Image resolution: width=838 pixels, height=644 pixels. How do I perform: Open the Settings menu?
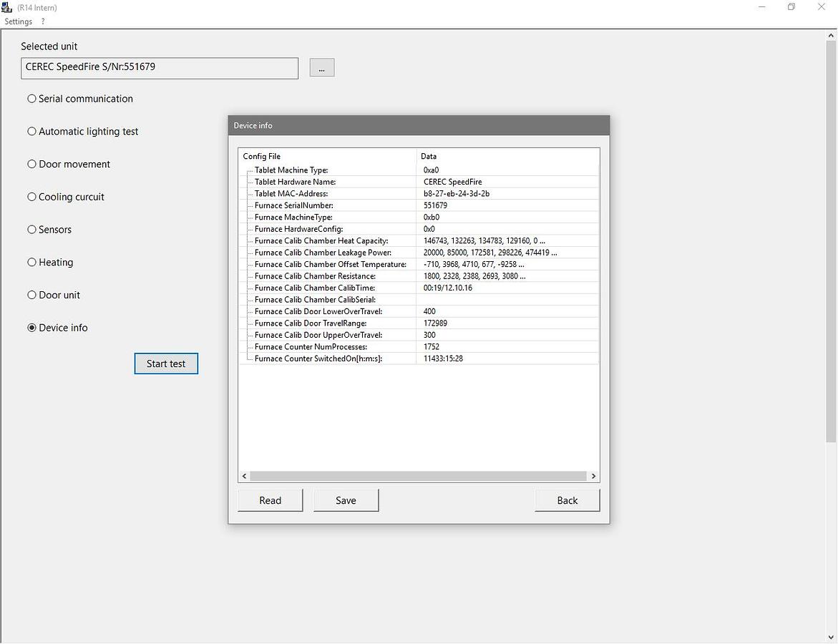click(19, 21)
